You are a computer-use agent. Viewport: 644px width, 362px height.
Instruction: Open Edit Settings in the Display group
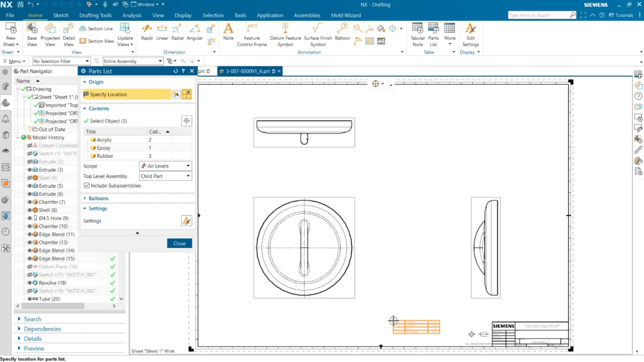click(470, 34)
